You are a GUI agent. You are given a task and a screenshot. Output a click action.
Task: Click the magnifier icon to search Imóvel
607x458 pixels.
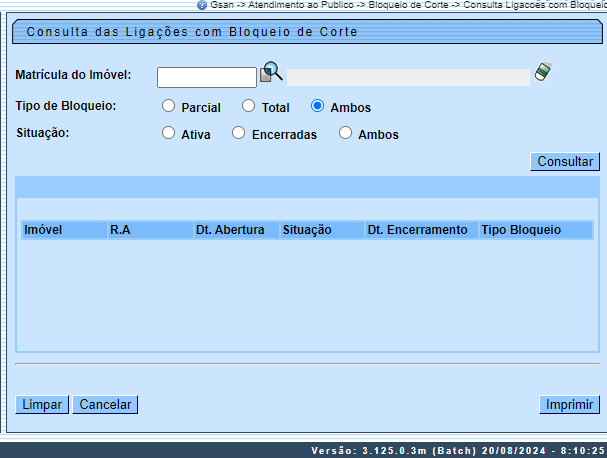pos(271,73)
